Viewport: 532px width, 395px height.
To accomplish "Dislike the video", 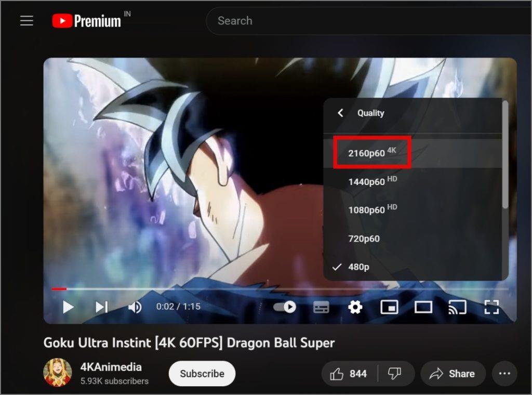I will coord(395,374).
